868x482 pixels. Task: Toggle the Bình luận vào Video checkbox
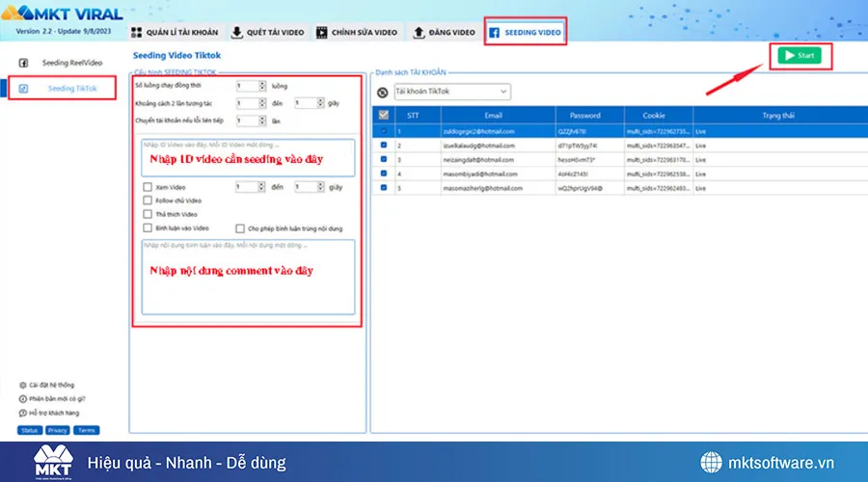(147, 228)
